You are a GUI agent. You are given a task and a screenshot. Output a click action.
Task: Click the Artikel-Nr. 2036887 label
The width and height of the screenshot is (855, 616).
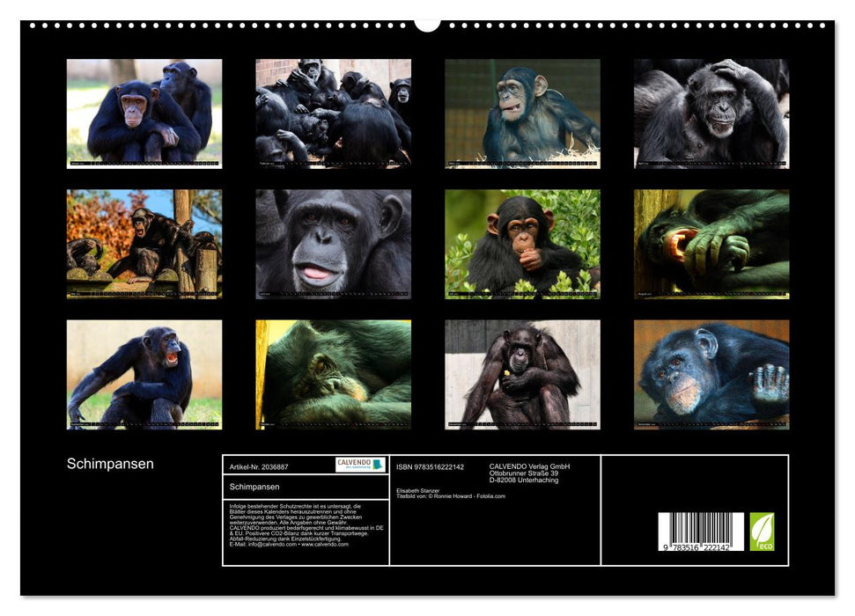pos(260,466)
